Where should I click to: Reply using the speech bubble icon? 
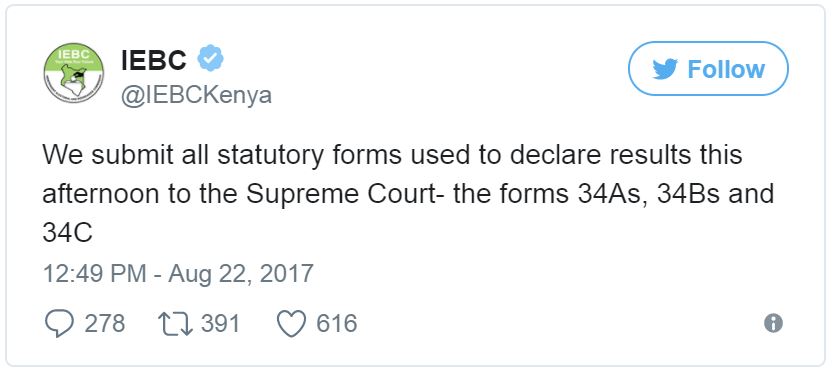coord(59,324)
